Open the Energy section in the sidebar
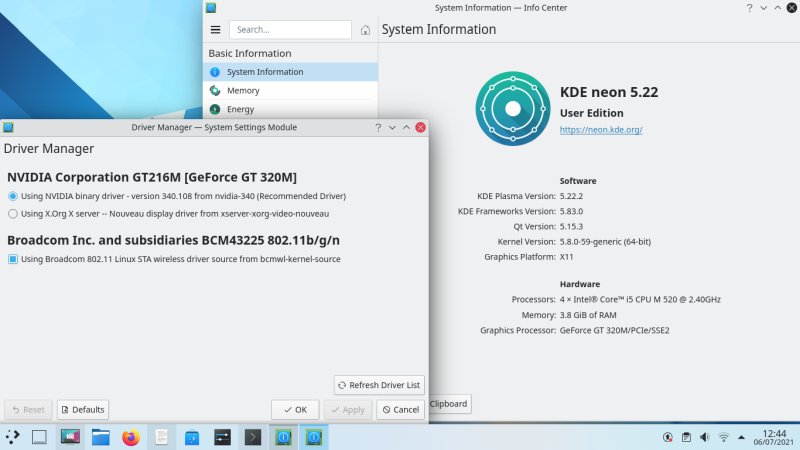 point(290,109)
